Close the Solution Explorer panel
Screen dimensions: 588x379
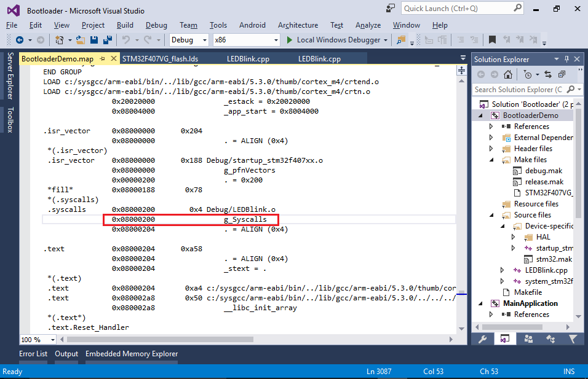click(577, 59)
